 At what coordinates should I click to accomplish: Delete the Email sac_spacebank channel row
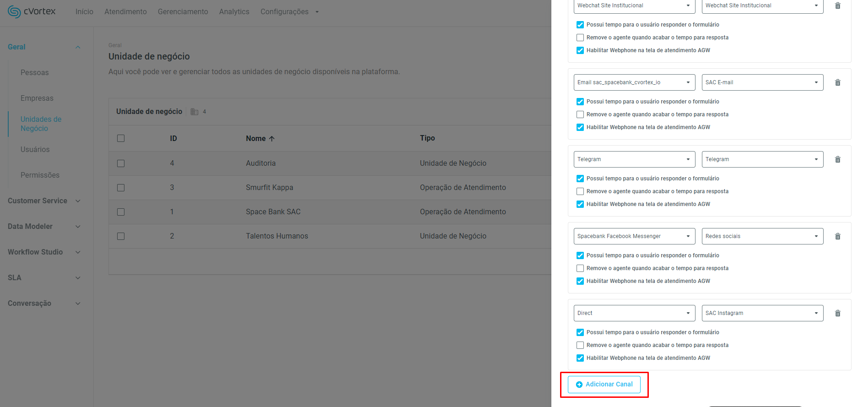pos(837,82)
